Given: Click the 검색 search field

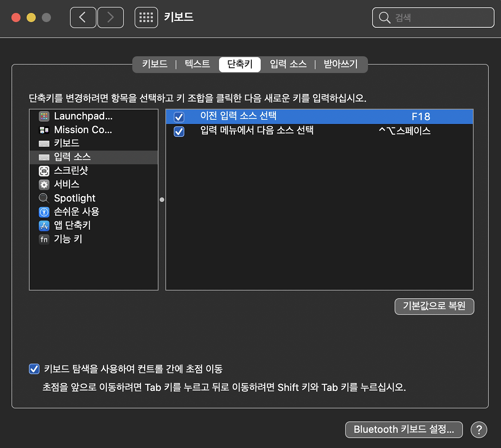Looking at the screenshot, I should (433, 17).
